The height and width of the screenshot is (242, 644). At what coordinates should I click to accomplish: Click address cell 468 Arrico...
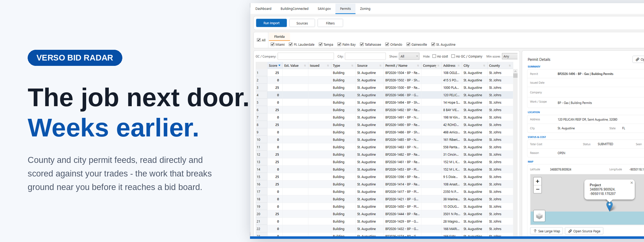(451, 132)
